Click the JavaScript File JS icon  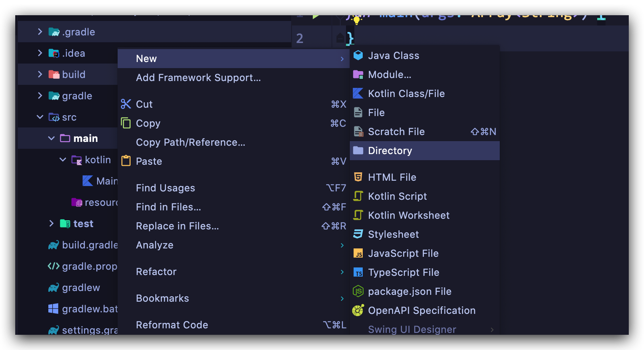click(x=358, y=253)
